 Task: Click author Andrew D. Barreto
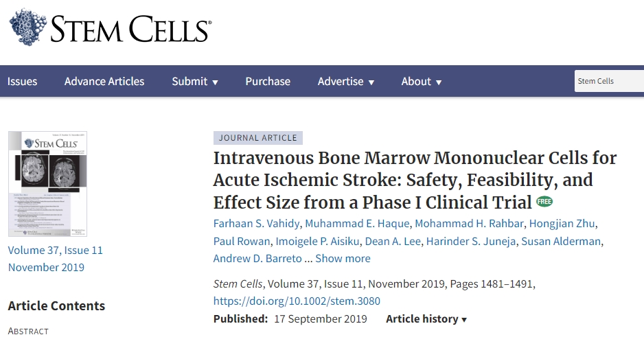[x=258, y=259]
